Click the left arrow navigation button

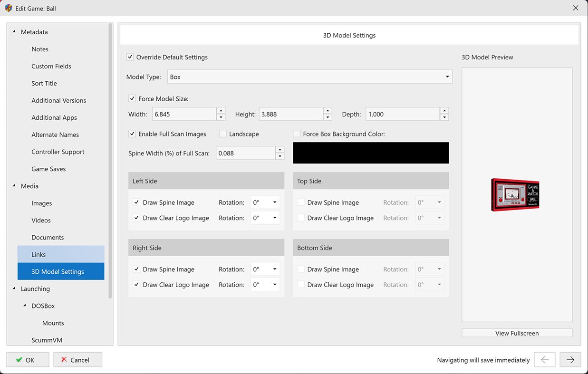(545, 360)
